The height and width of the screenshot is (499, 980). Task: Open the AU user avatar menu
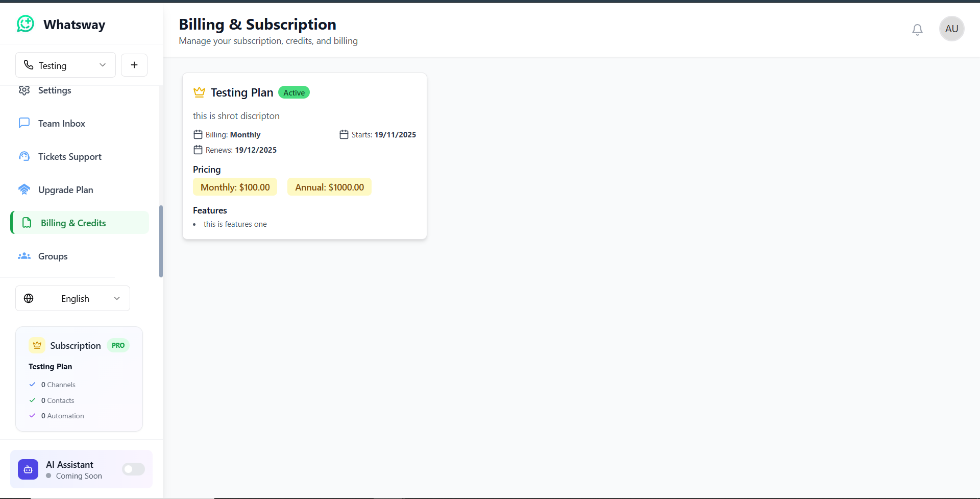coord(951,29)
